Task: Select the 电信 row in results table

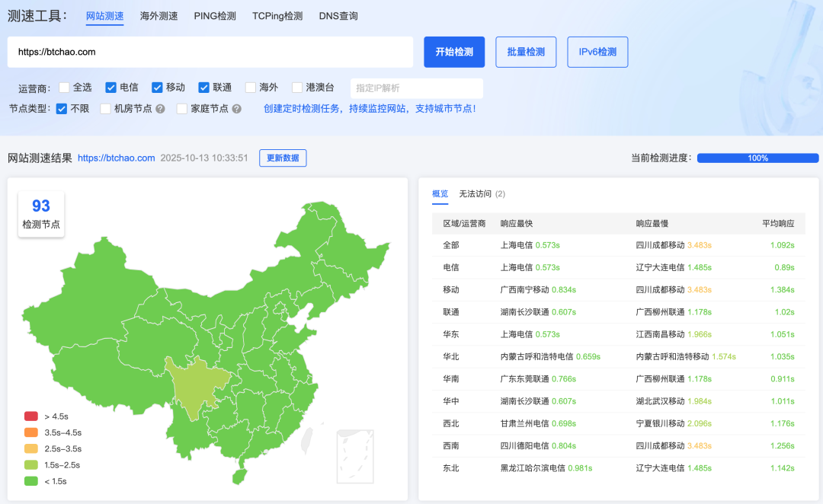Action: pyautogui.click(x=618, y=267)
